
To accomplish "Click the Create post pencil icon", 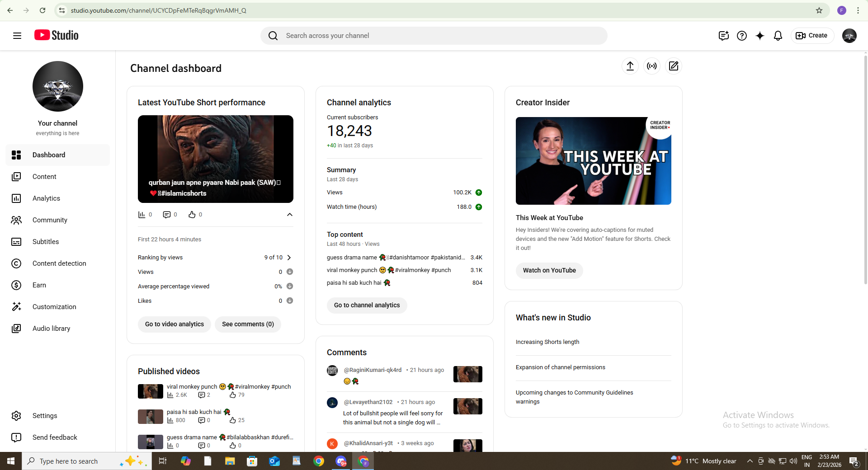I will 673,66.
